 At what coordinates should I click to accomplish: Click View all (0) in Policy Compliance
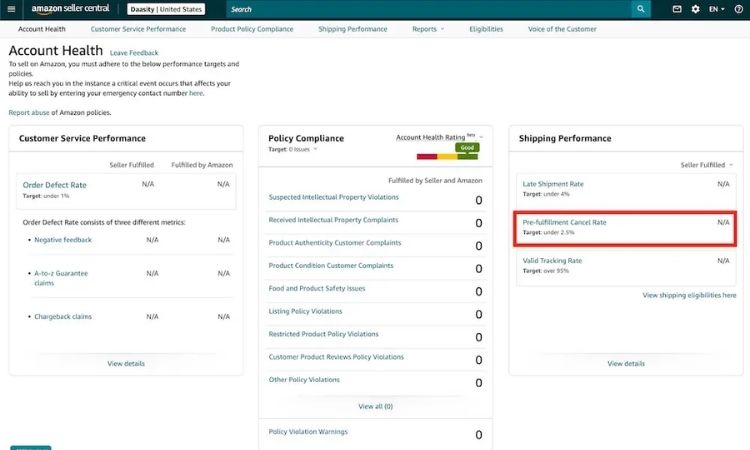click(x=375, y=406)
